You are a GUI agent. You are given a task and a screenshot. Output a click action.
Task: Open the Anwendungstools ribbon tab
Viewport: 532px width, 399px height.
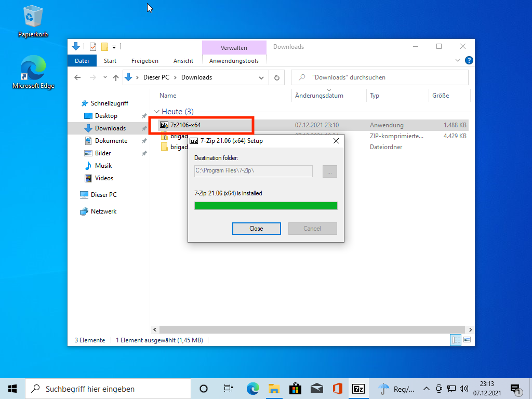pyautogui.click(x=234, y=61)
